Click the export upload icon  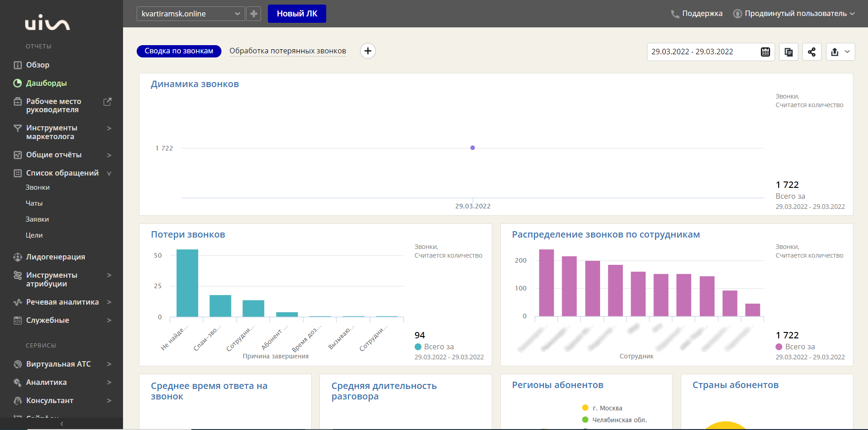835,52
